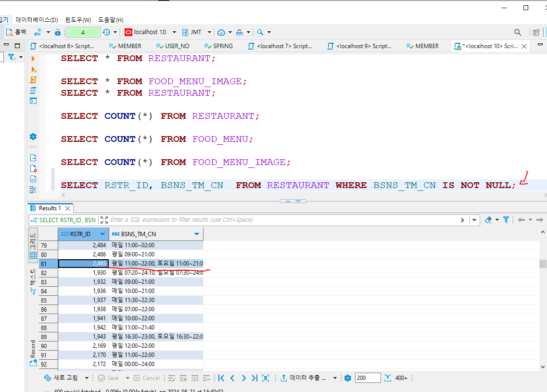547x392 pixels.
Task: Click the results vertical scrollbar thumb
Action: [543, 264]
